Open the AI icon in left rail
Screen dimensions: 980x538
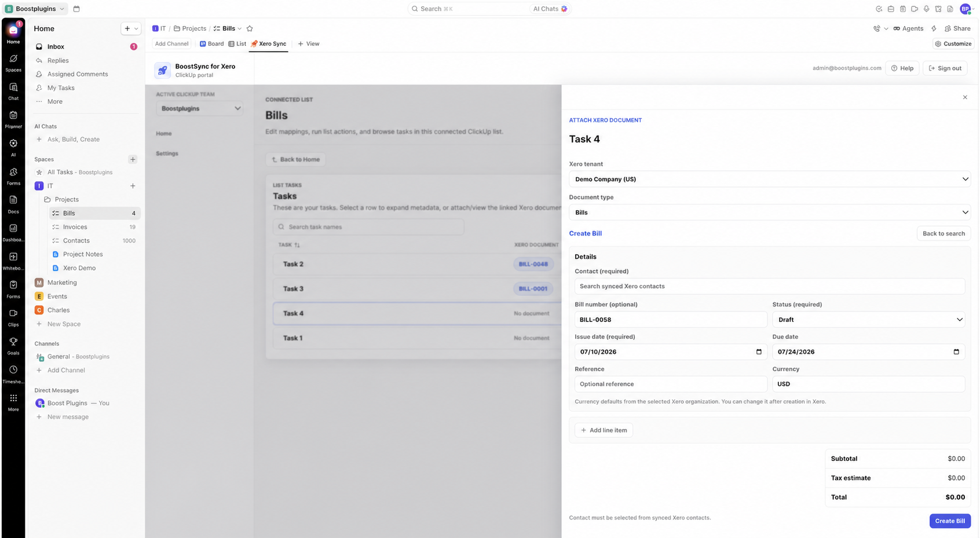(13, 148)
